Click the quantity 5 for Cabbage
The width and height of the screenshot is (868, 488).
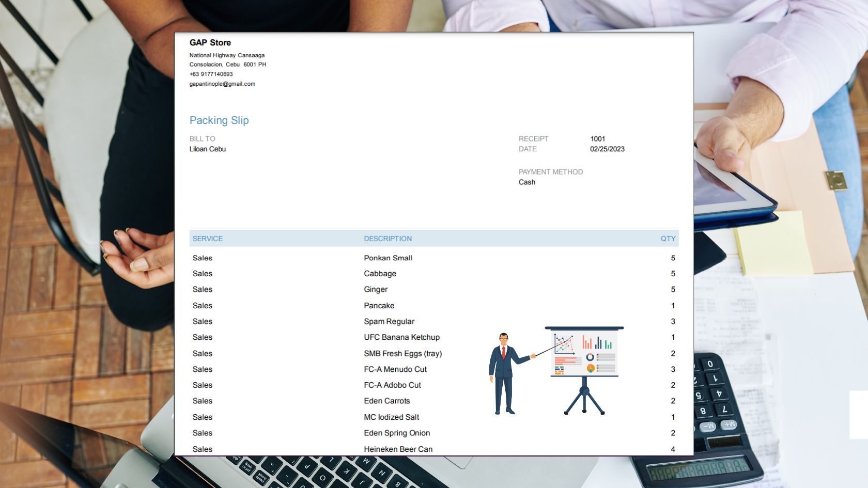pos(673,274)
